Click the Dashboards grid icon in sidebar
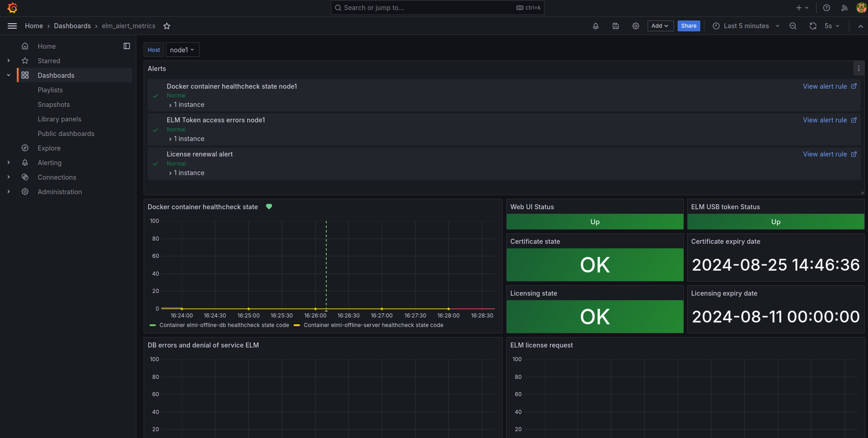 tap(25, 75)
